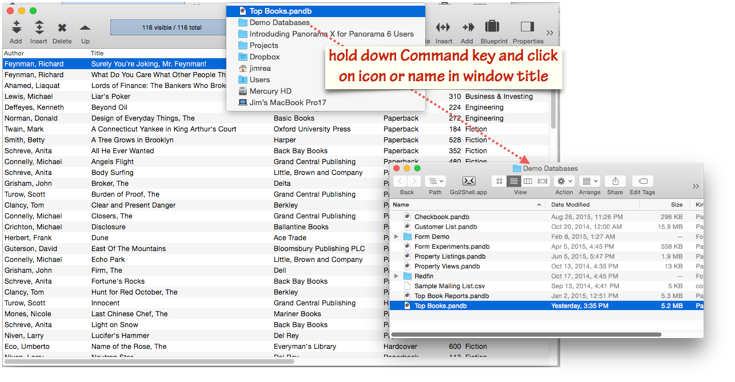Select Top Books.pandb row in Finder
This screenshot has width=735, height=382.
[547, 306]
